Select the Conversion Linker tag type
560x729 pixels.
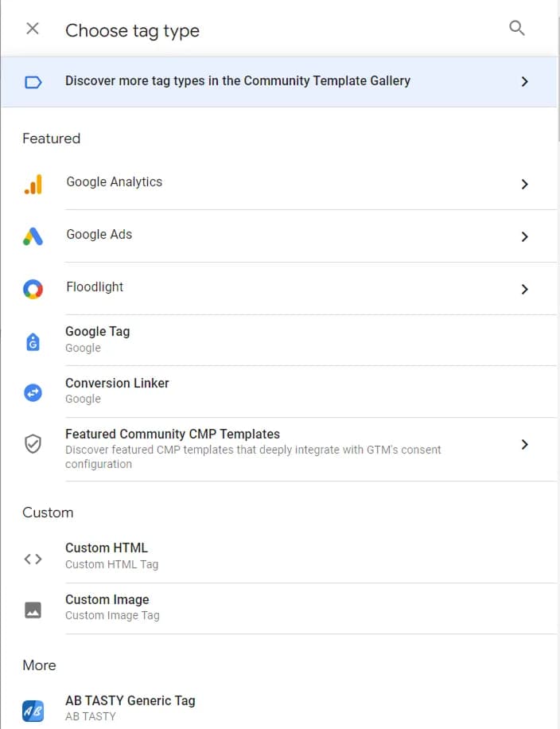click(279, 392)
